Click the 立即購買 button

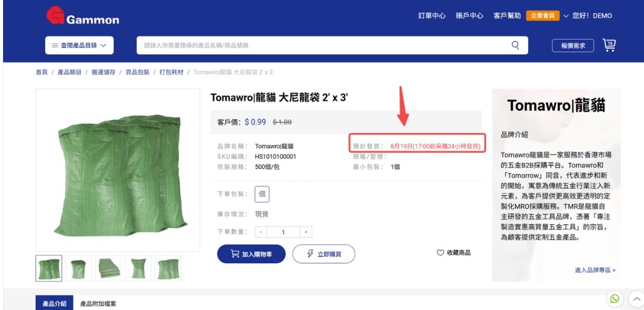(x=324, y=254)
